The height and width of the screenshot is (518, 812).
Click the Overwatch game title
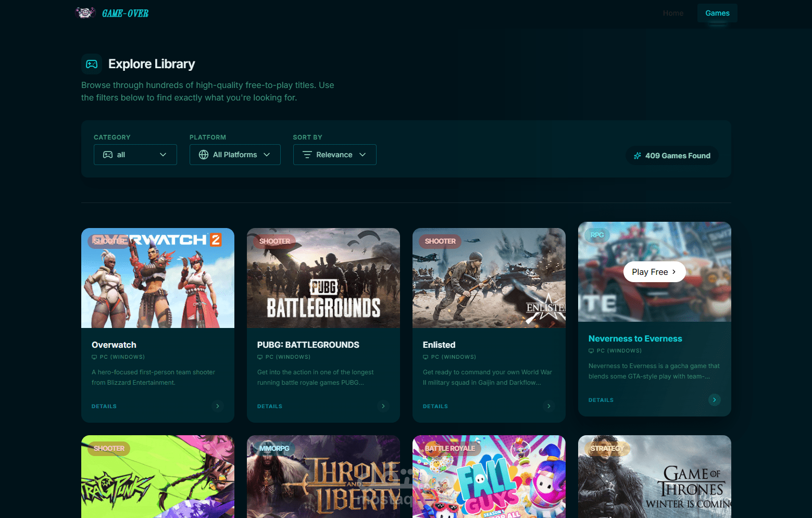click(x=114, y=345)
